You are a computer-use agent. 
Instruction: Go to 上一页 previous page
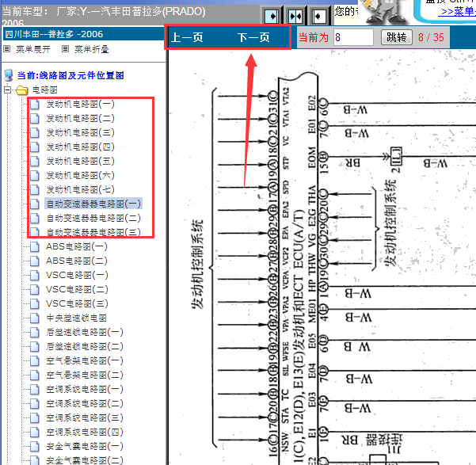(x=187, y=37)
